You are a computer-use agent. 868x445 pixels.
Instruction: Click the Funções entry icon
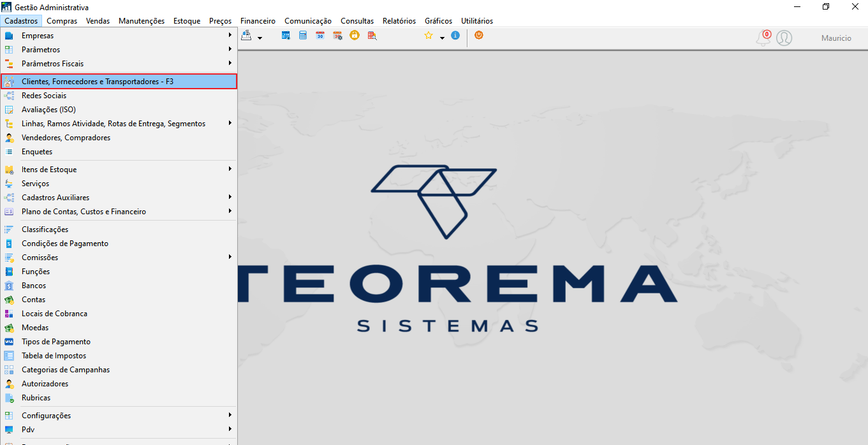click(x=9, y=272)
